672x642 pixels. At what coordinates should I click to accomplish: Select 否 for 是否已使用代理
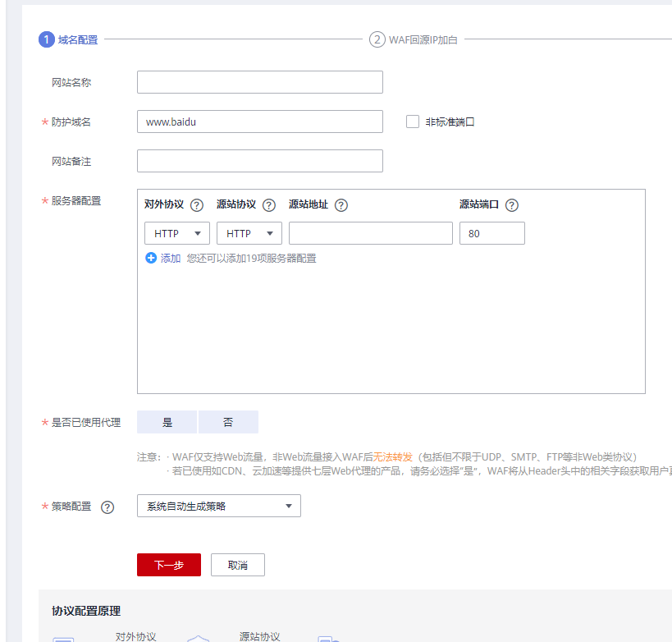pyautogui.click(x=228, y=422)
